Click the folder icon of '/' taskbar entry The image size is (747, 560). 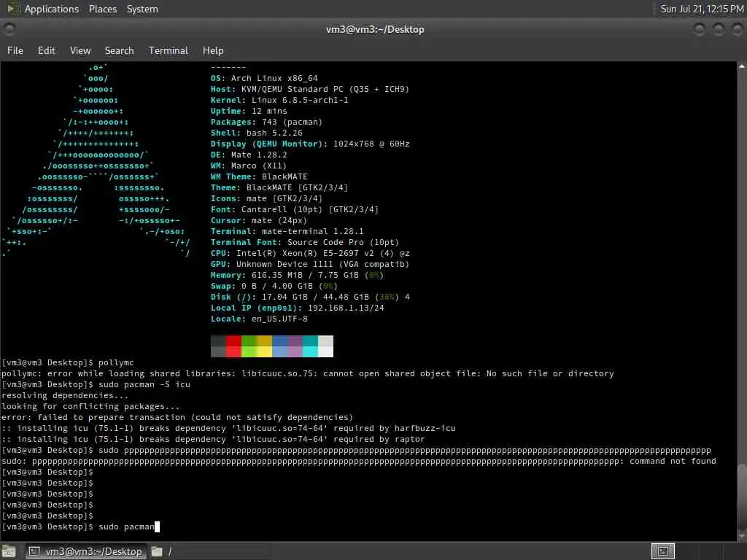click(x=157, y=551)
